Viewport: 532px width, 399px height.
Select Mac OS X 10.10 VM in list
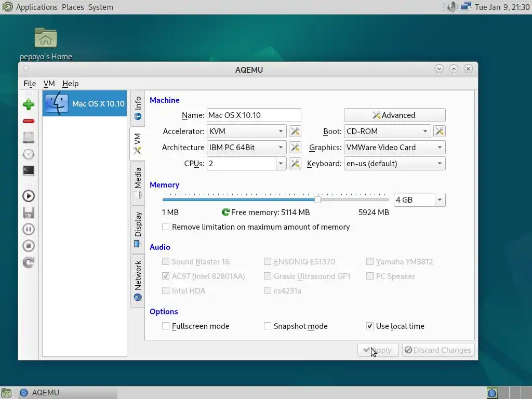(85, 103)
